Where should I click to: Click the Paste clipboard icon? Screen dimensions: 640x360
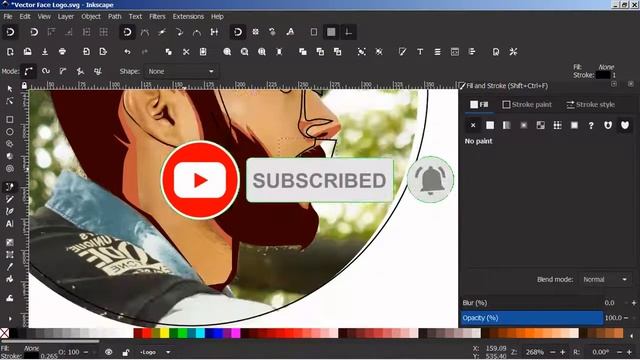pyautogui.click(x=203, y=52)
